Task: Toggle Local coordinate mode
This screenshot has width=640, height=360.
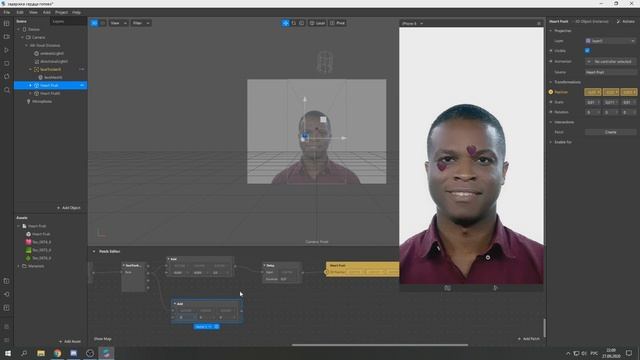Action: [x=318, y=23]
